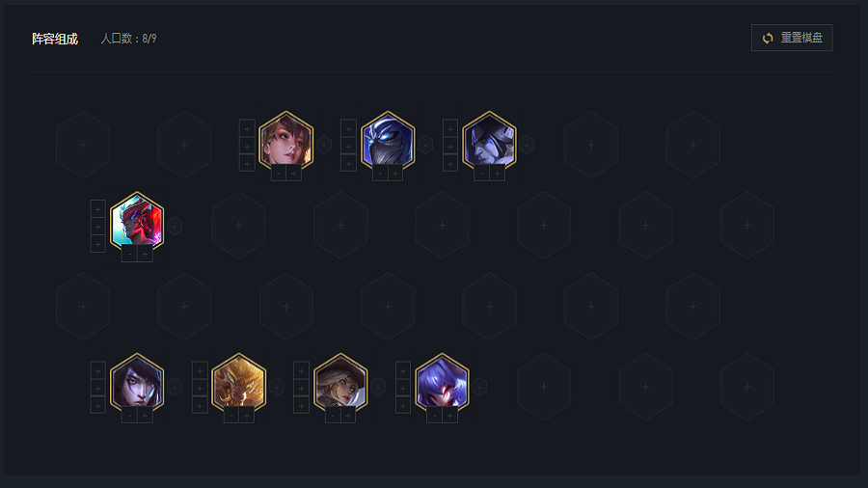Select the brown-haired female champion portrait
This screenshot has height=488, width=868.
click(x=285, y=141)
